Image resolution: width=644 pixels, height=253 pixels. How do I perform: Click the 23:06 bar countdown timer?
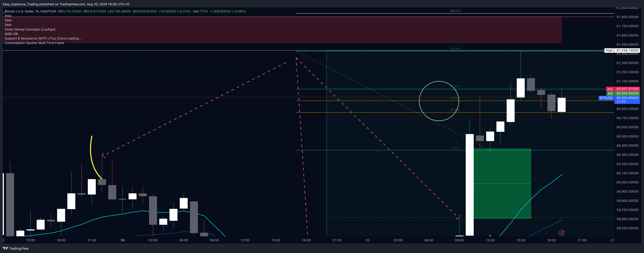621,102
